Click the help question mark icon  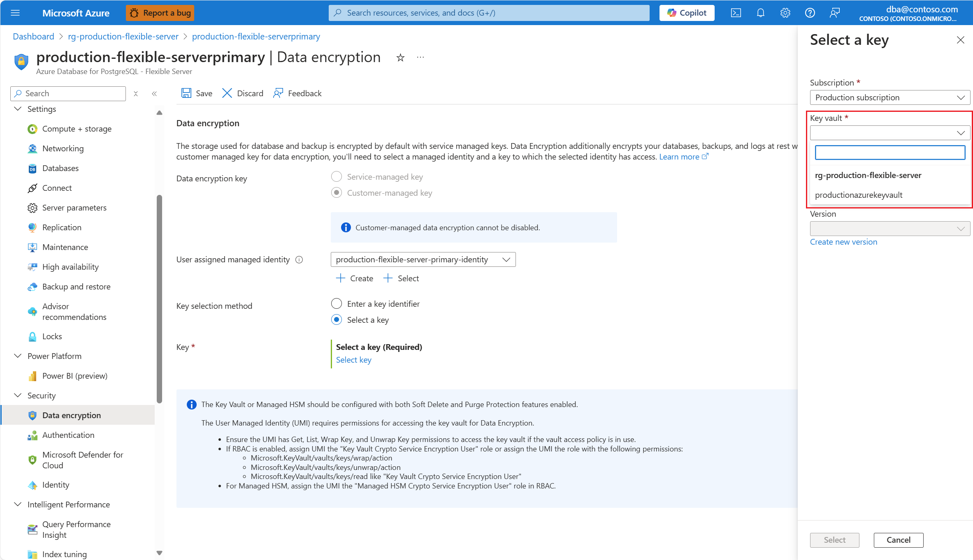810,13
